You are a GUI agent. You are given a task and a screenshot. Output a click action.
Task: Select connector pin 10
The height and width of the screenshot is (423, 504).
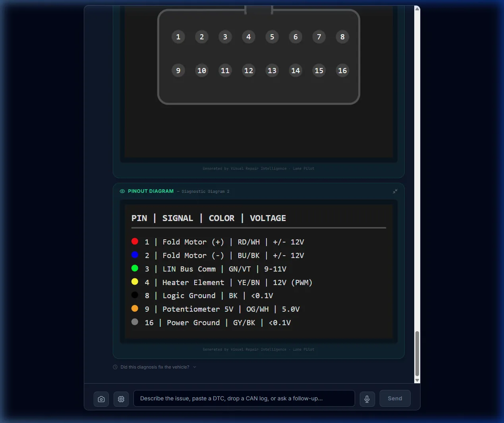tap(202, 71)
